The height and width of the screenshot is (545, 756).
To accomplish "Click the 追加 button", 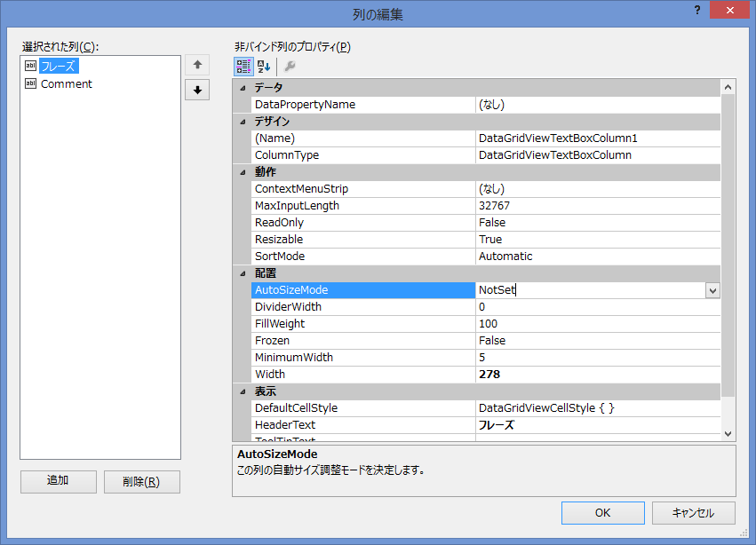I will (x=59, y=481).
